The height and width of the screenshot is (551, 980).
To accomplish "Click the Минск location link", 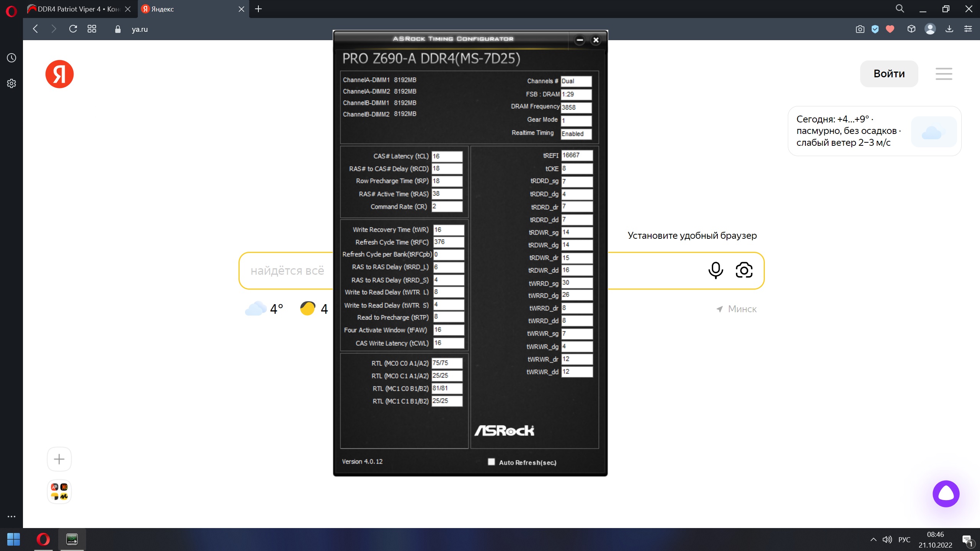I will pos(742,309).
